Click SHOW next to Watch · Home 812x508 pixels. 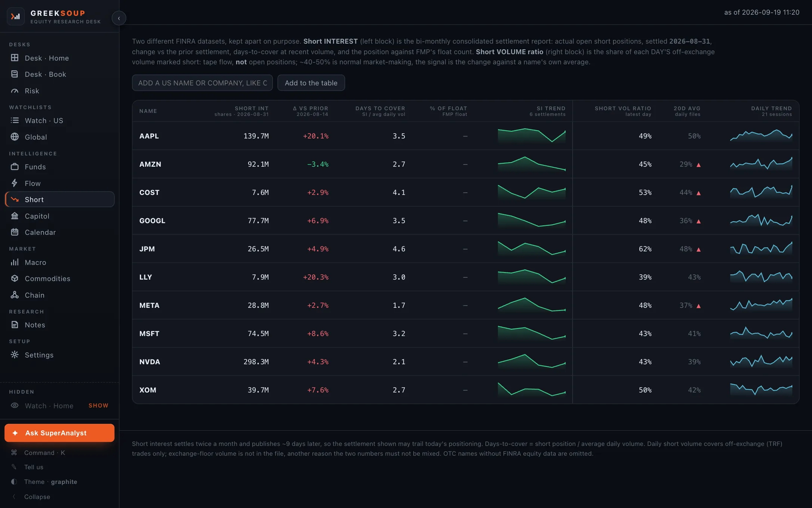[x=98, y=406]
